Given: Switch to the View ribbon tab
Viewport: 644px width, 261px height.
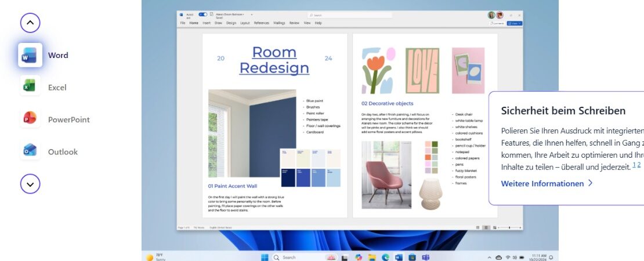Looking at the screenshot, I should [x=307, y=23].
